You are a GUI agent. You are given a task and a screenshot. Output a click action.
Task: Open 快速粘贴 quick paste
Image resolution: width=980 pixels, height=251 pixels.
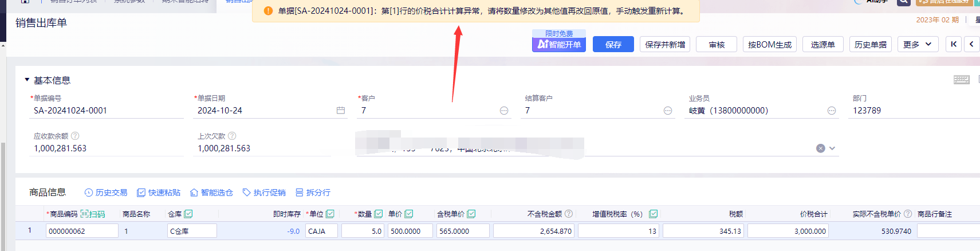click(x=159, y=193)
